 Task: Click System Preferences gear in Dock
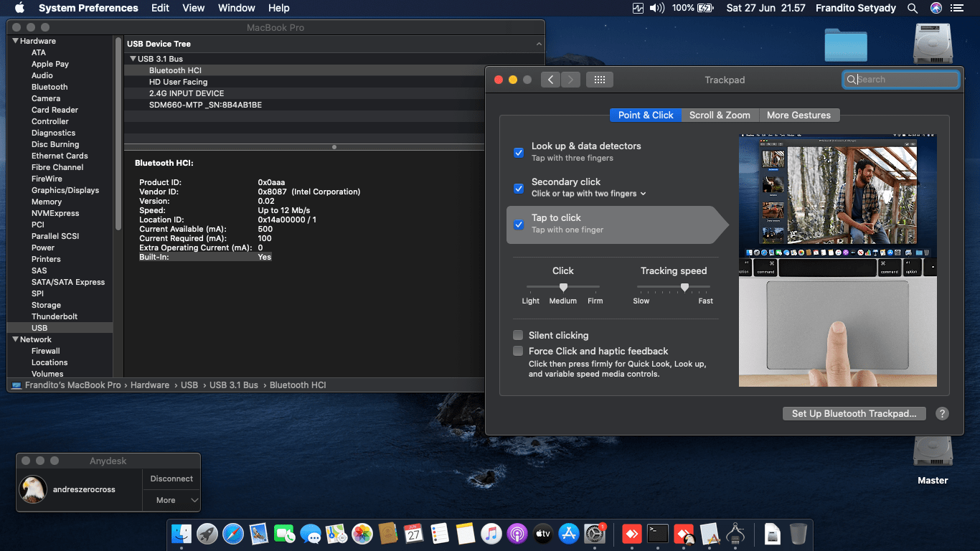pyautogui.click(x=595, y=534)
